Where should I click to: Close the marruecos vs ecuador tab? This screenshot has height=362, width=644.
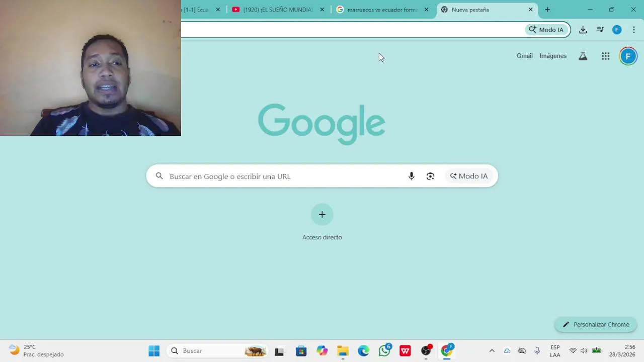[426, 10]
